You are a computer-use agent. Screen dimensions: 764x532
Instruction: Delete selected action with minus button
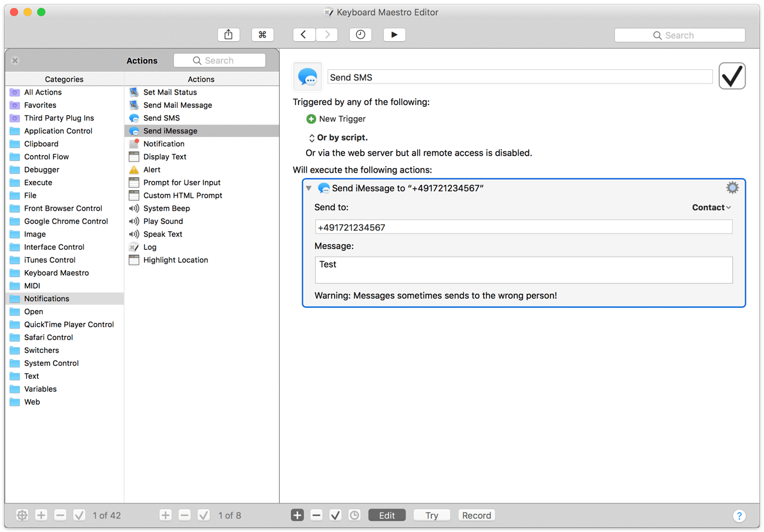[x=316, y=516]
